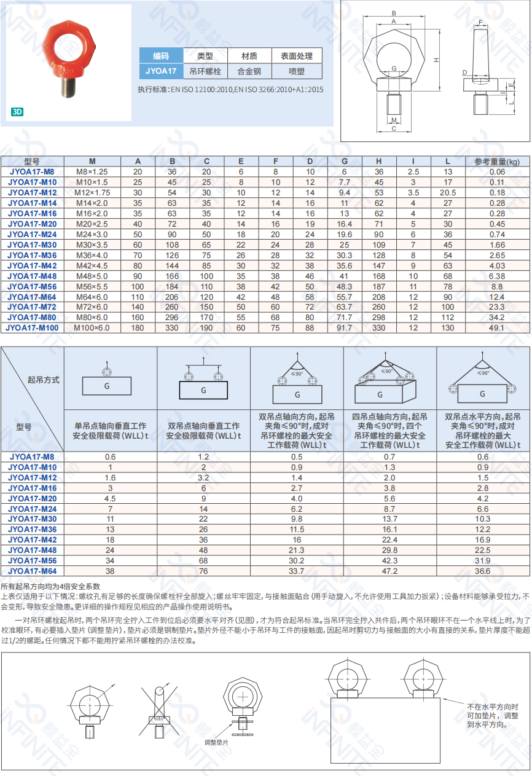Click the M24×3.0 thread size cell

click(92, 235)
